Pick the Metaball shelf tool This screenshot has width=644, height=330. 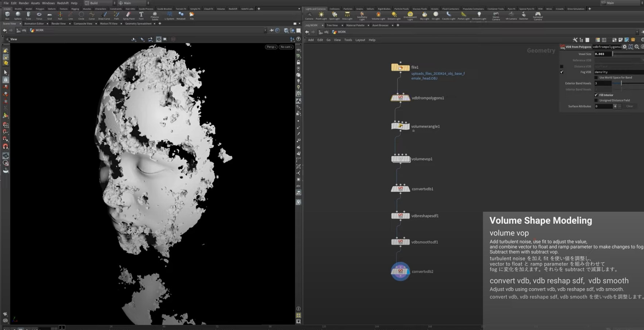click(x=181, y=16)
